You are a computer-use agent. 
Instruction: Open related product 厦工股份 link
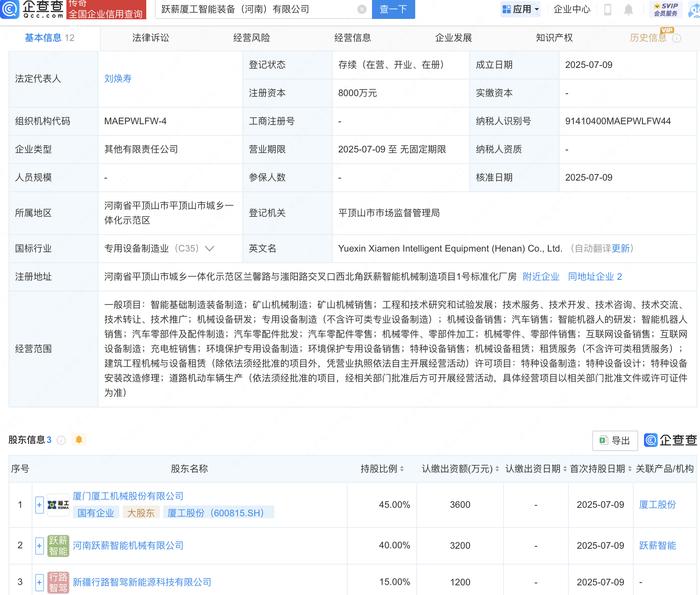657,505
